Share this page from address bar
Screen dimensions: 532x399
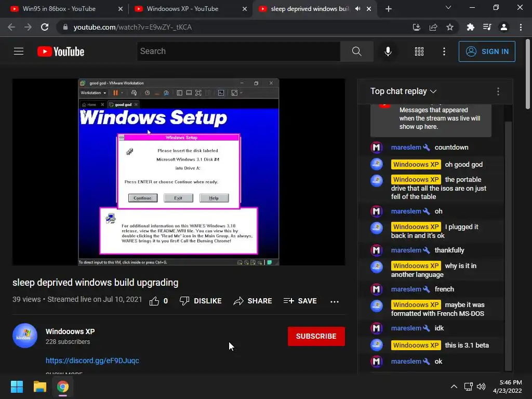tap(433, 27)
